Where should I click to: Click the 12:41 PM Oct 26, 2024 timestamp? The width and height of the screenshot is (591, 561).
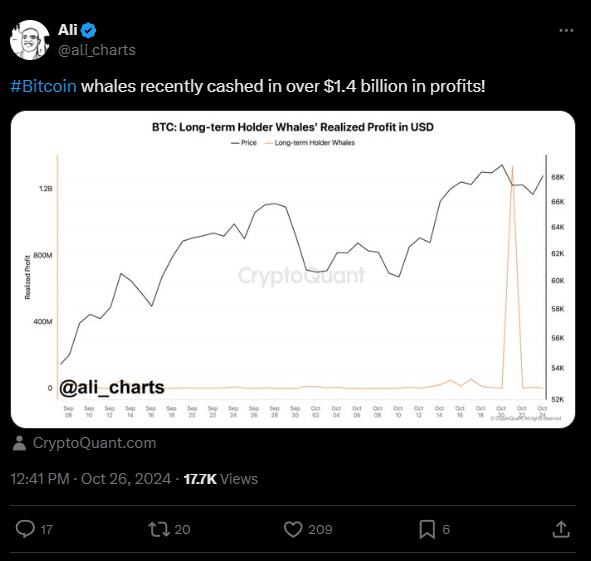[90, 479]
